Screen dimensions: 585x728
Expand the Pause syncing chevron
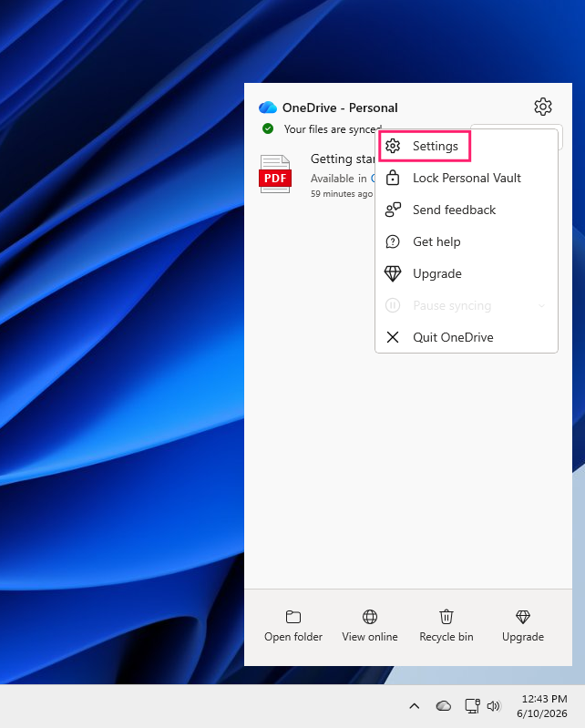[x=541, y=305]
